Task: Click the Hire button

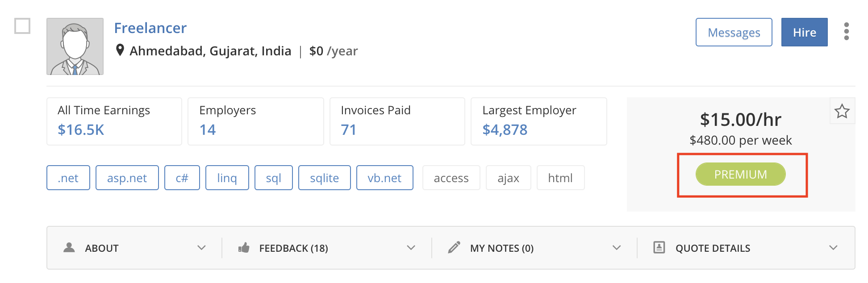Action: 804,32
